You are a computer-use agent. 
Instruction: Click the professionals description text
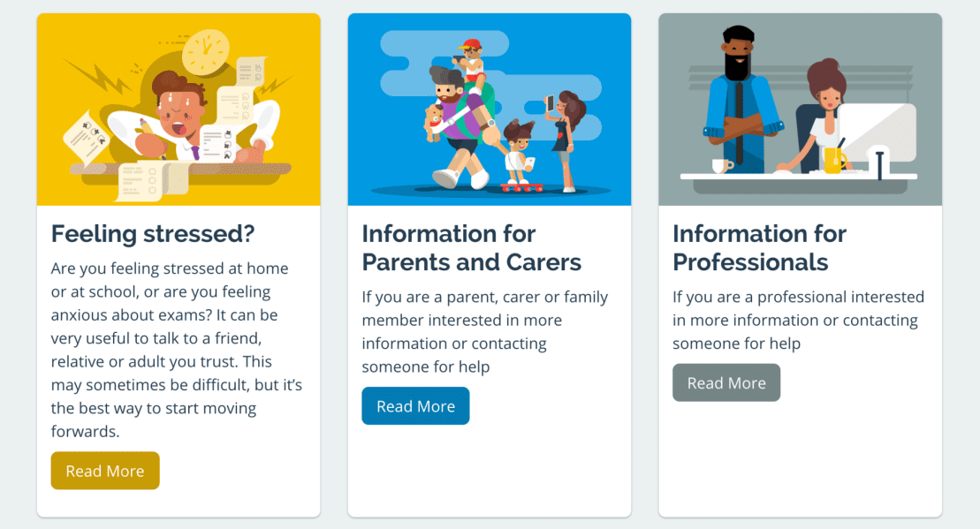pyautogui.click(x=798, y=320)
